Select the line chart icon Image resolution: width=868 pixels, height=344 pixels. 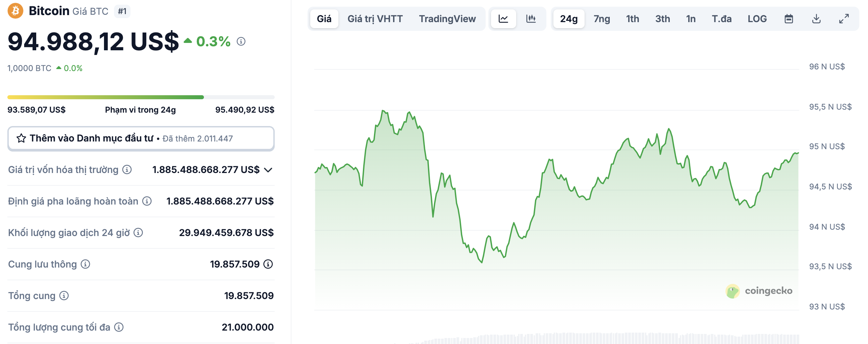[503, 19]
